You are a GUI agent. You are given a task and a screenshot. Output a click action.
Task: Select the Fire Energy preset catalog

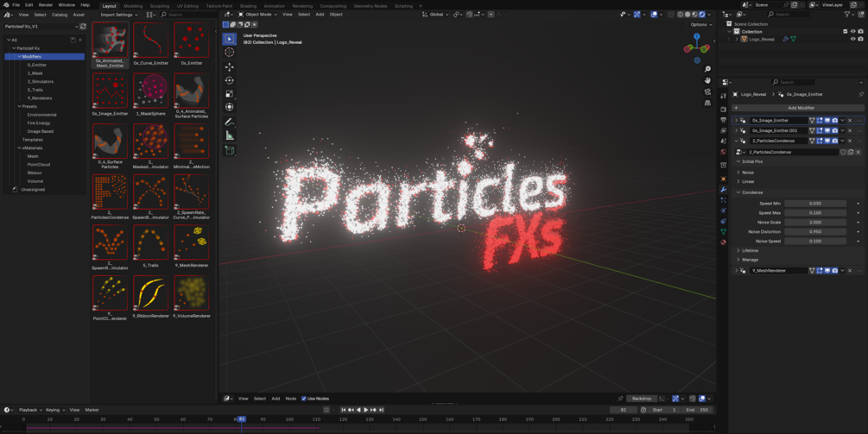39,123
